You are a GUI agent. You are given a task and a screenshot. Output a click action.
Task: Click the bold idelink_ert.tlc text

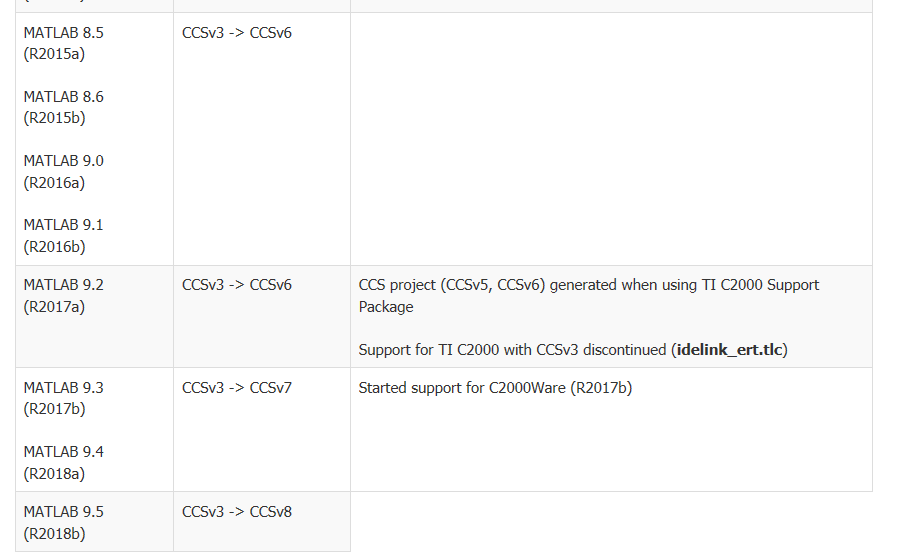click(731, 350)
